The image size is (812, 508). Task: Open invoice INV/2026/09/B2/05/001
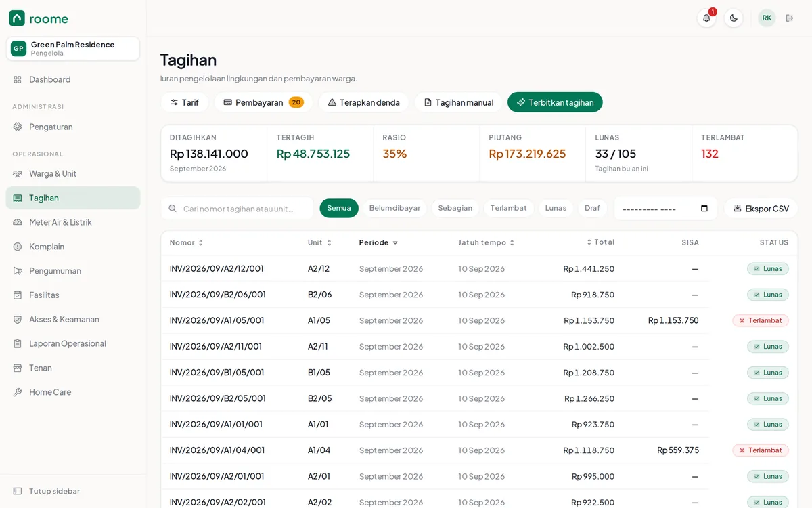[x=218, y=398]
